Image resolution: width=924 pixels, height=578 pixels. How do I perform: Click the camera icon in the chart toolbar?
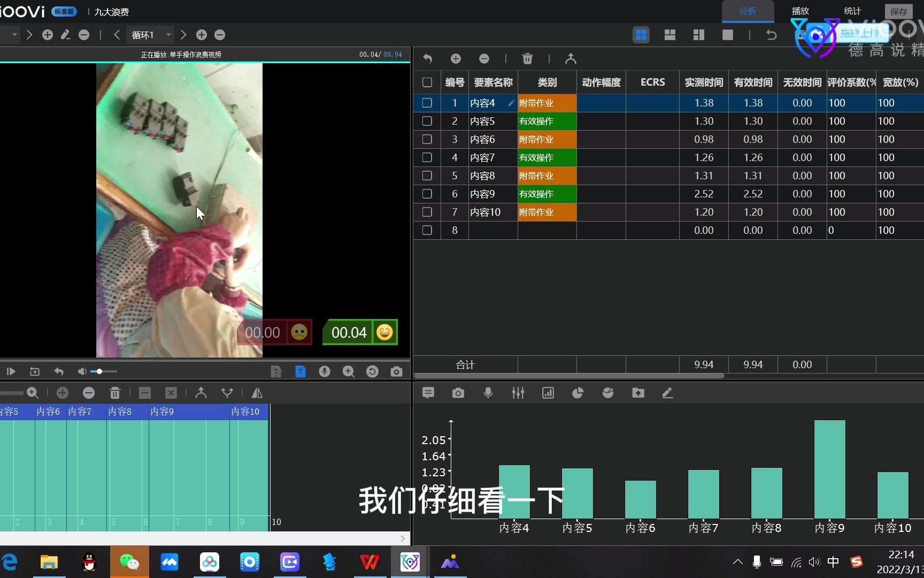point(458,393)
